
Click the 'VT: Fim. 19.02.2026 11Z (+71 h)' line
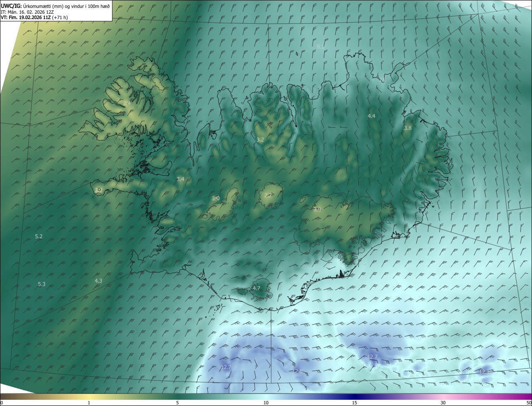coord(34,17)
